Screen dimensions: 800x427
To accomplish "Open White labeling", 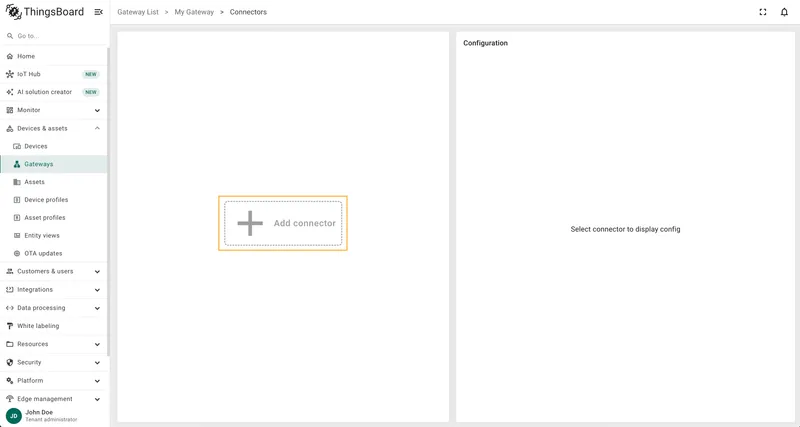I will pyautogui.click(x=54, y=326).
